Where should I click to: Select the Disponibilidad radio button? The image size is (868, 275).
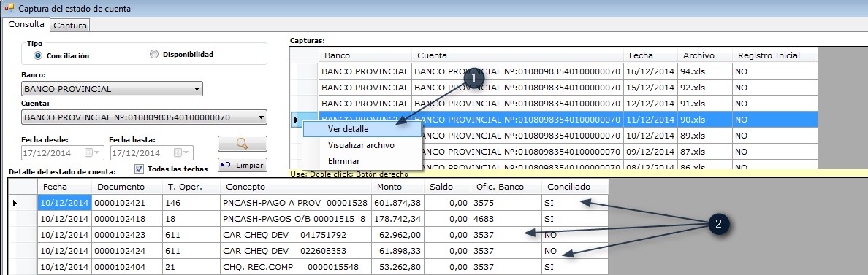[x=154, y=54]
